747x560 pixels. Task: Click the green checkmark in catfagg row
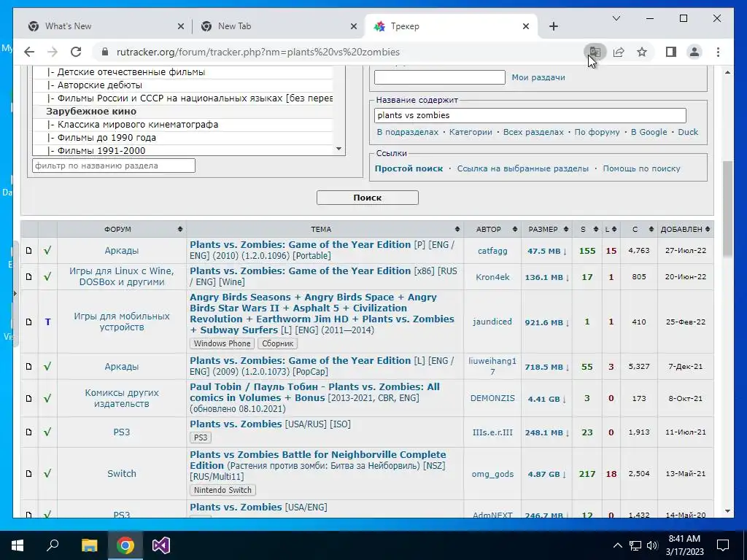pos(47,251)
